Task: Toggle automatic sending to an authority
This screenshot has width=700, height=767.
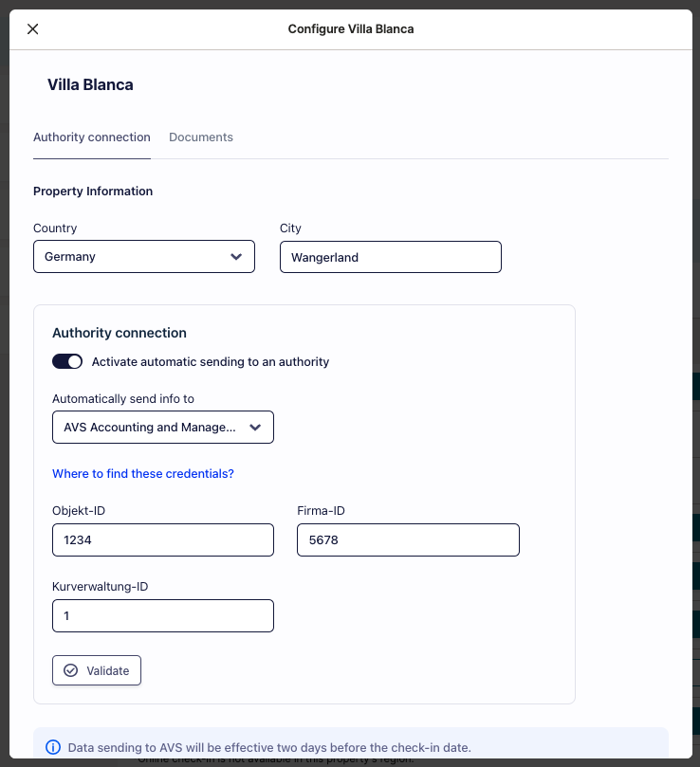Action: coord(67,362)
